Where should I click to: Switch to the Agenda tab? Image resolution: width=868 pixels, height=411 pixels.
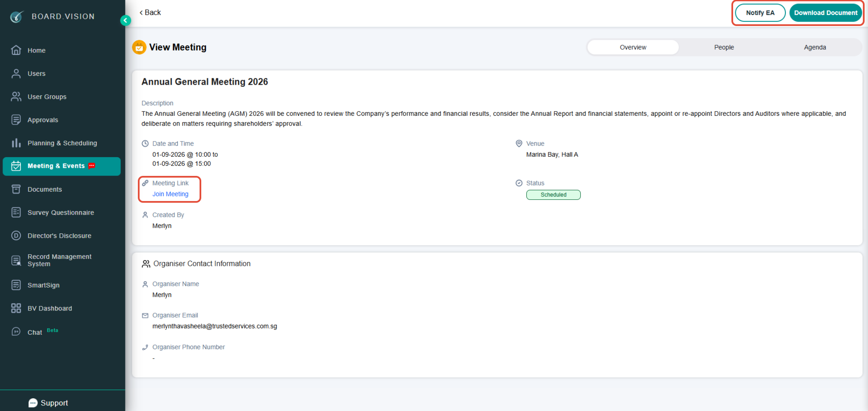pyautogui.click(x=815, y=47)
